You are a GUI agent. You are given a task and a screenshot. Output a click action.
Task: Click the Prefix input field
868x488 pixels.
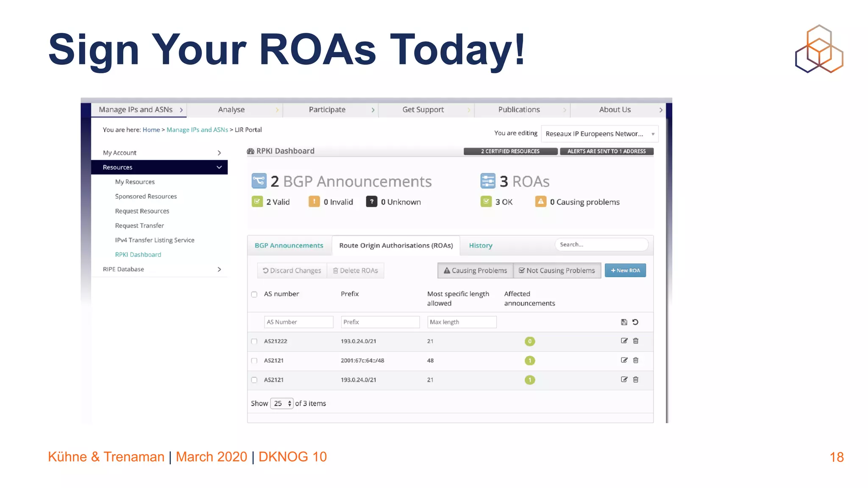tap(380, 322)
